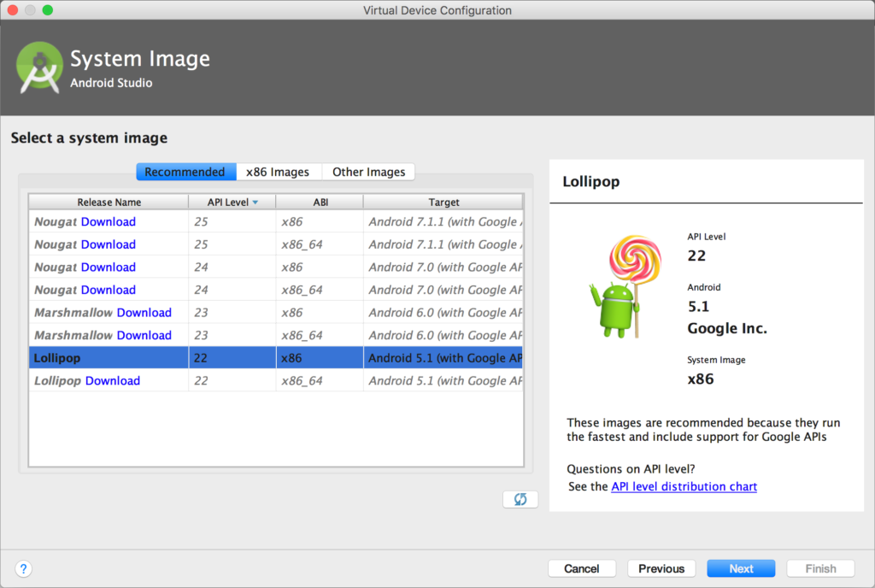The height and width of the screenshot is (588, 875).
Task: Click the help question mark icon
Action: [x=23, y=569]
